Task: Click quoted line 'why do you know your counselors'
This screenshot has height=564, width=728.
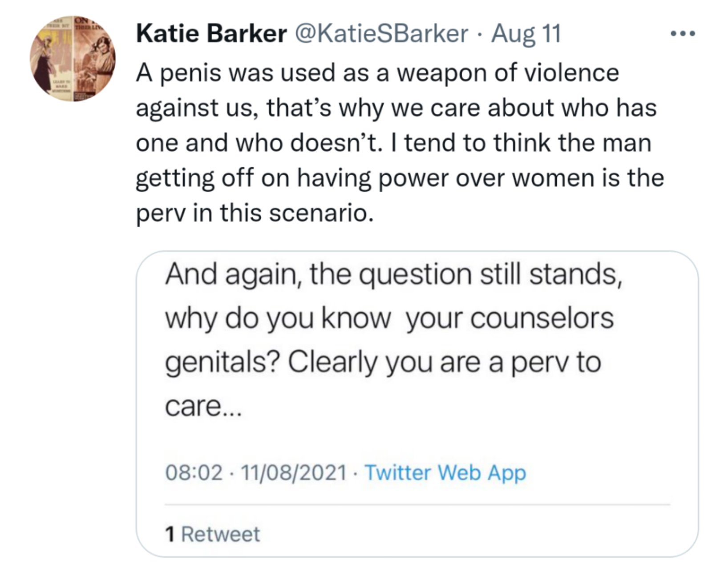Action: pos(389,318)
